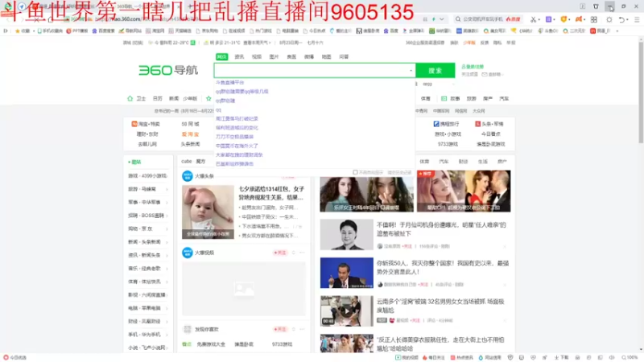
Task: Select the 体育 tab above news feed
Action: point(425,162)
